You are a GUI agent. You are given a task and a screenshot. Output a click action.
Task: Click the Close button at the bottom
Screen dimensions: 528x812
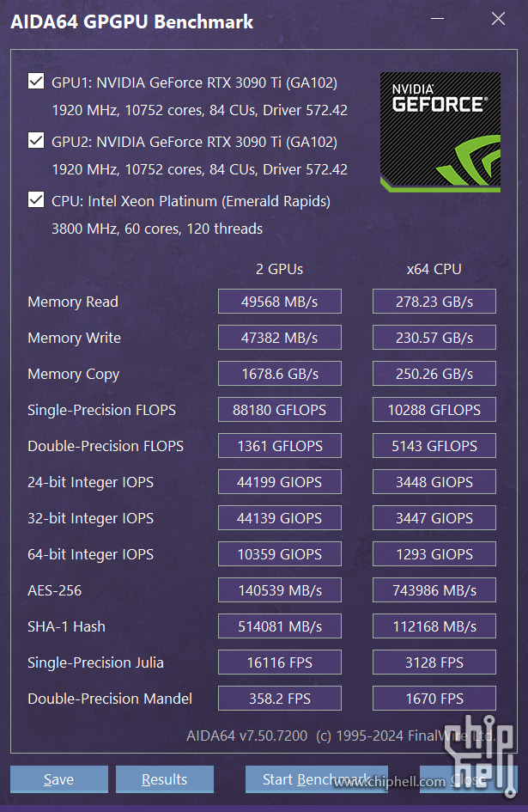(x=469, y=779)
